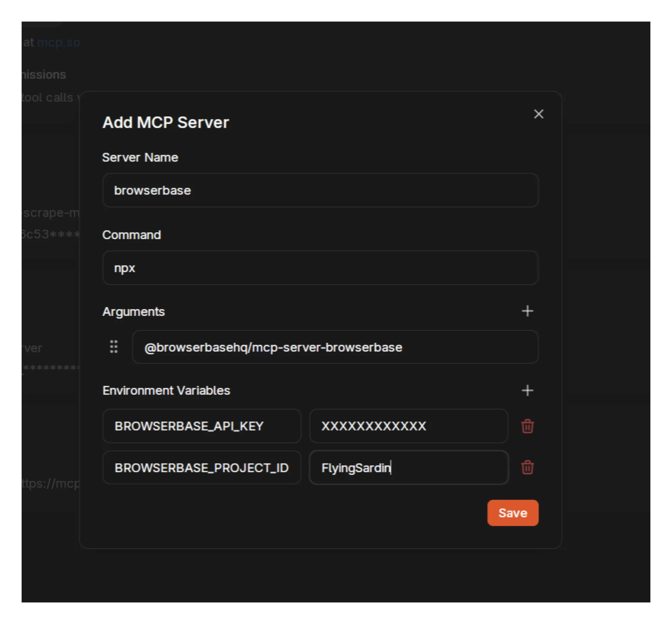Add a new argument using the plus icon
Screen dimensions: 672x624
(527, 311)
